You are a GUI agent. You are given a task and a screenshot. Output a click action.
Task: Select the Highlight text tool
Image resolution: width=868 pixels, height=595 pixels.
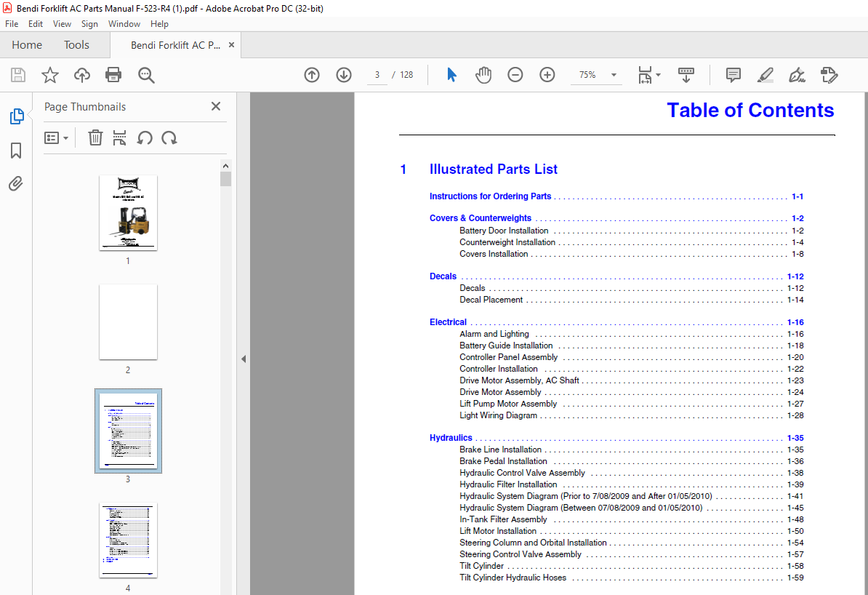click(765, 75)
